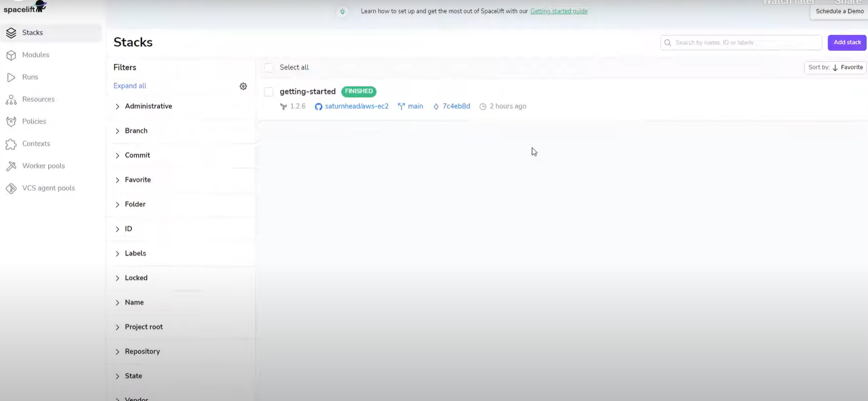Screen dimensions: 868x401
Task: Click the branch icon beside main
Action: [401, 106]
